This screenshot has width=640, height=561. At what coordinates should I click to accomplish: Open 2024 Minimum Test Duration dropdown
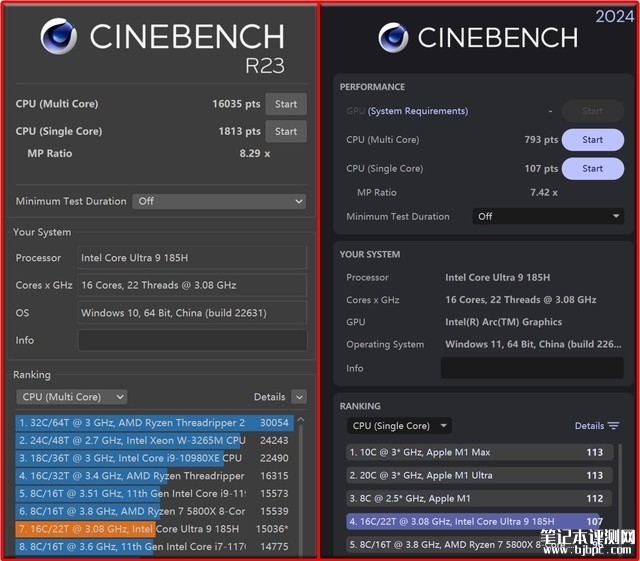548,216
